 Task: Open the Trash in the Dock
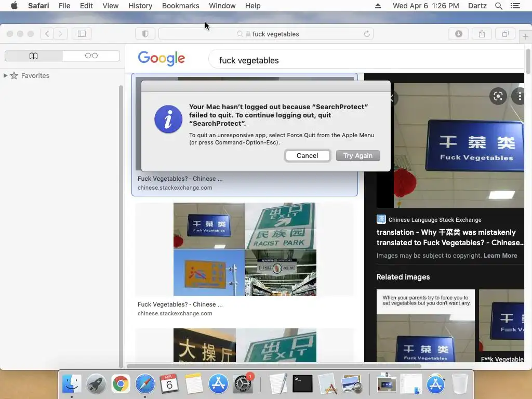pyautogui.click(x=460, y=384)
